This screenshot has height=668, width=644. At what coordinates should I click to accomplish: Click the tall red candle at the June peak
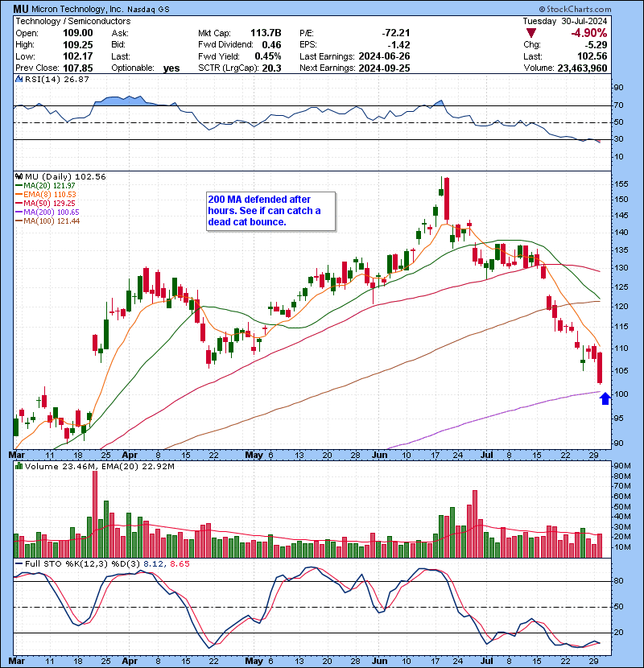point(447,199)
